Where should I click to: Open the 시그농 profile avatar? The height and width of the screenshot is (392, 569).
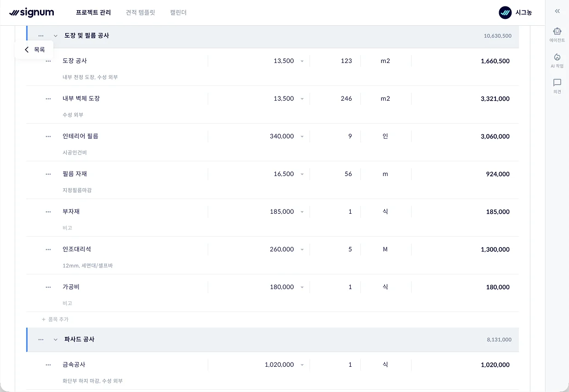click(505, 12)
